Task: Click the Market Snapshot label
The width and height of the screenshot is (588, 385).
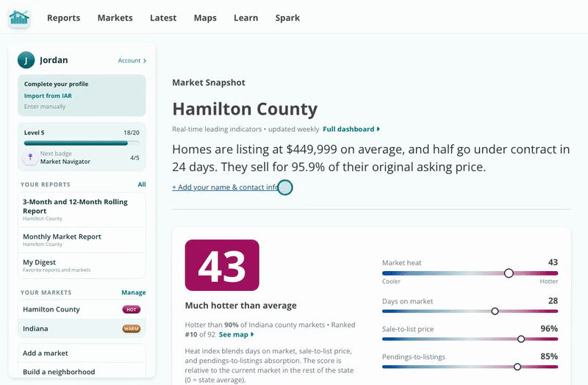Action: point(209,82)
